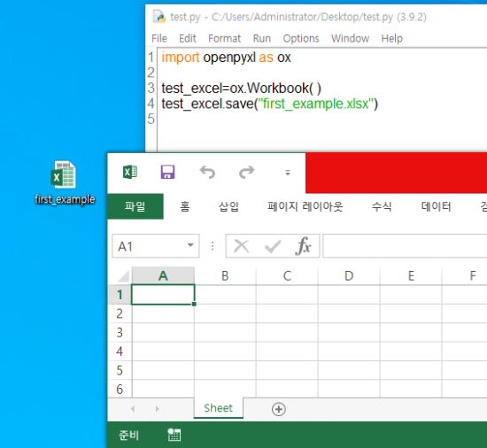Viewport: 487px width, 448px height.
Task: Open the Edit menu in IDLE editor
Action: (188, 38)
